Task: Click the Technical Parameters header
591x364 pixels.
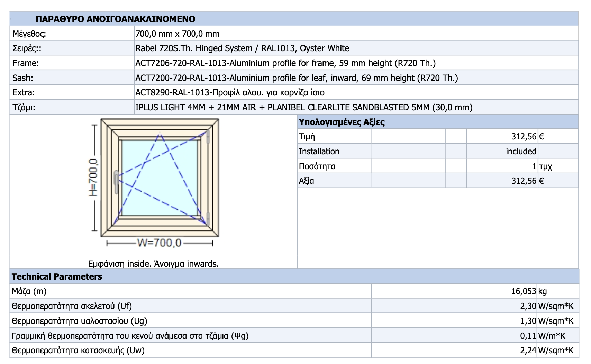Action: (x=57, y=276)
